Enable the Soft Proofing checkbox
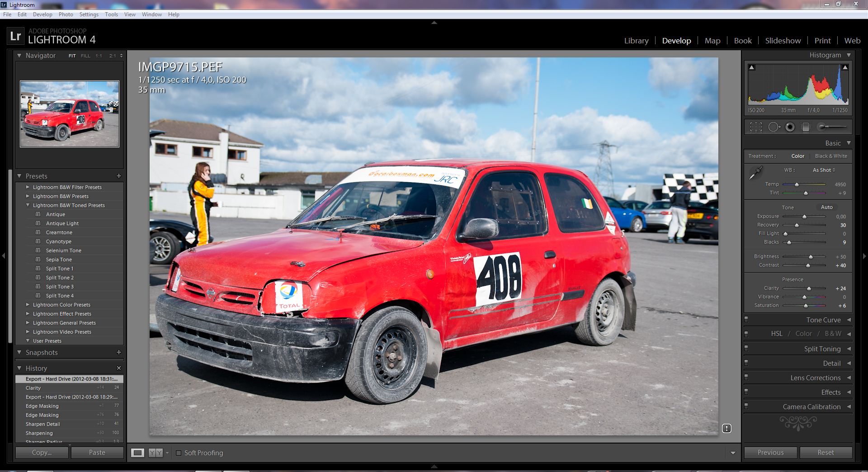Viewport: 868px width, 472px height. pyautogui.click(x=179, y=453)
